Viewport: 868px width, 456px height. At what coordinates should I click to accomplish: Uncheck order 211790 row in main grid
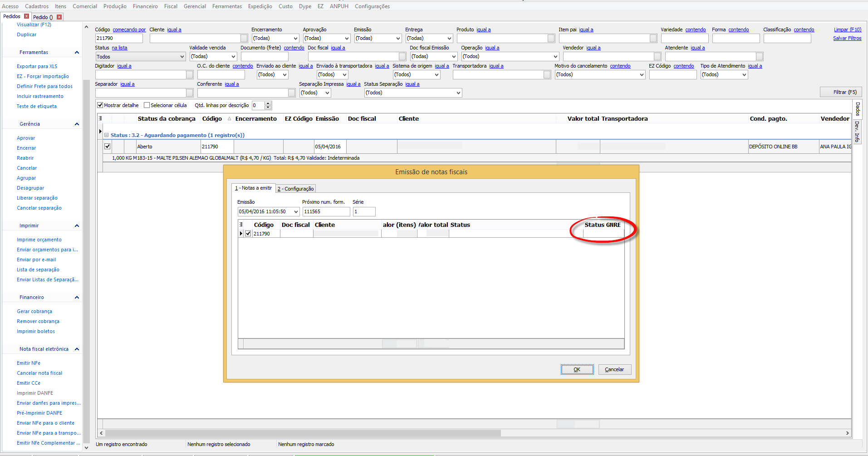coord(108,147)
